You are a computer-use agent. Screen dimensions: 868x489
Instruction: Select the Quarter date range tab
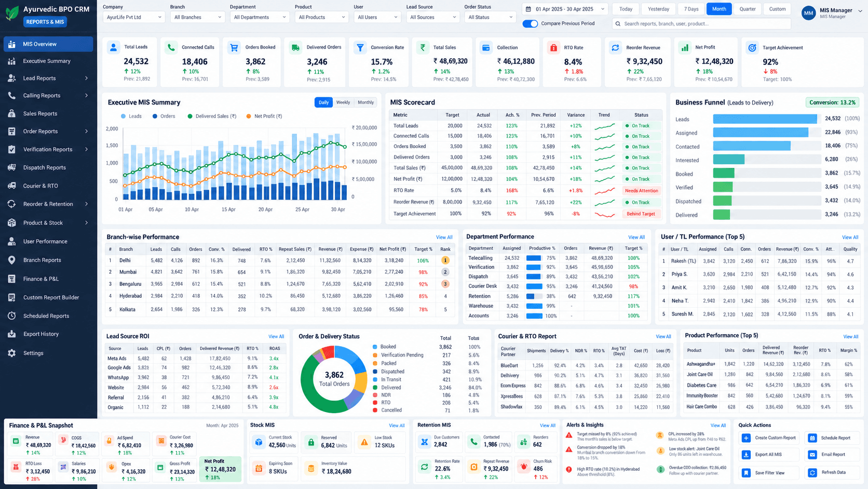coord(748,9)
